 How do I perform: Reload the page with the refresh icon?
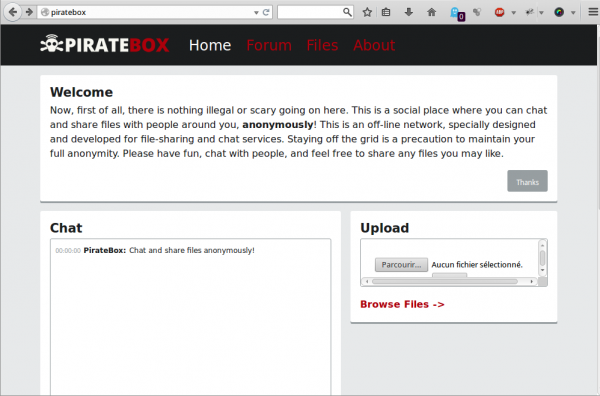click(x=266, y=12)
